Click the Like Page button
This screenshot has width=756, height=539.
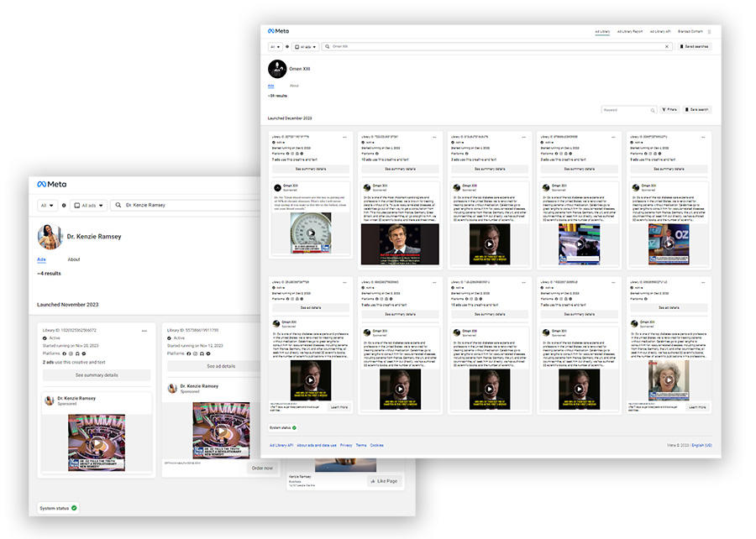tap(384, 481)
